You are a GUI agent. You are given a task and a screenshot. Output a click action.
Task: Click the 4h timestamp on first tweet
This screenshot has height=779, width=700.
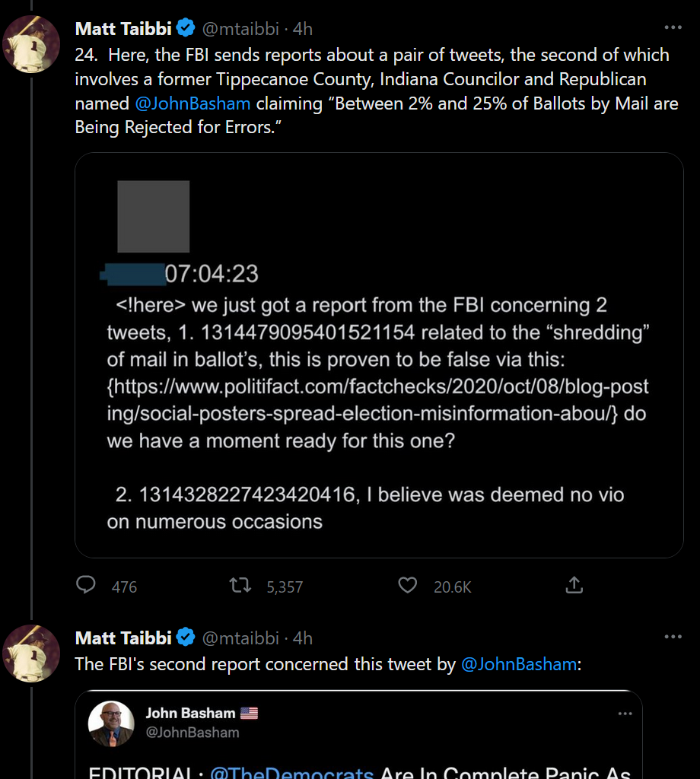point(303,29)
